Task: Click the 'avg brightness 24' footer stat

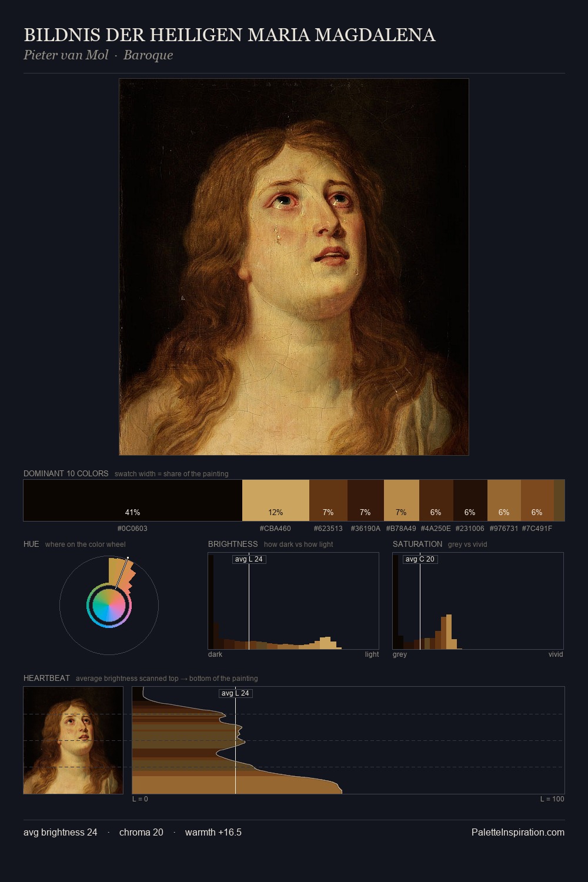Action: pyautogui.click(x=61, y=832)
